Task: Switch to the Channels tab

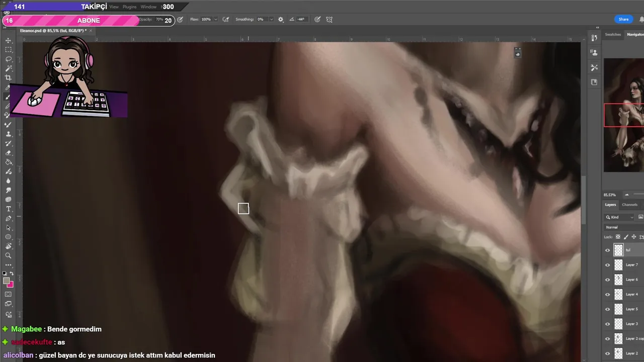Action: [x=629, y=205]
